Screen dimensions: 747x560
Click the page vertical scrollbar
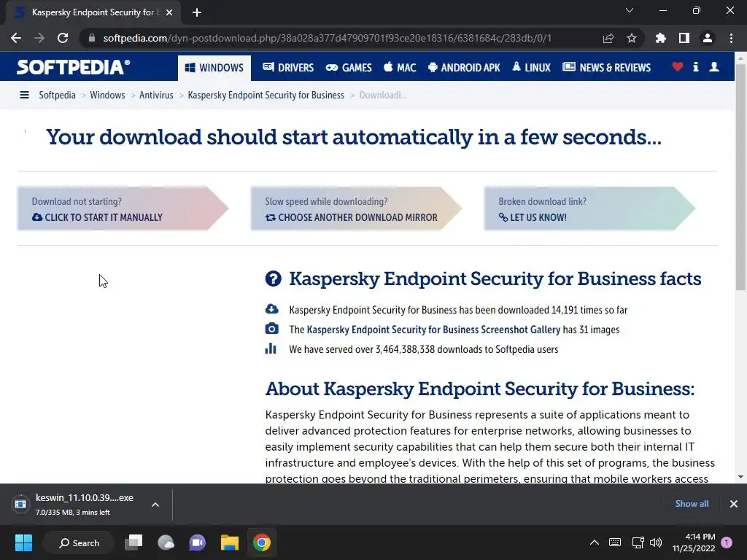pyautogui.click(x=740, y=176)
